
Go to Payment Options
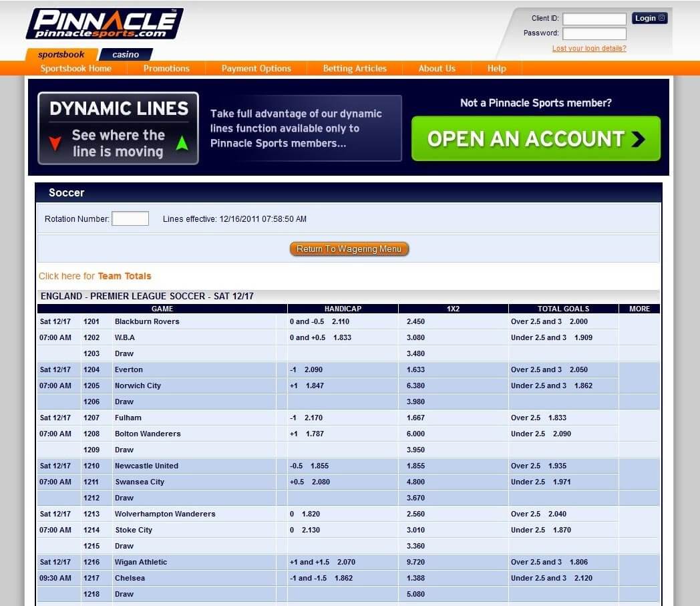256,68
